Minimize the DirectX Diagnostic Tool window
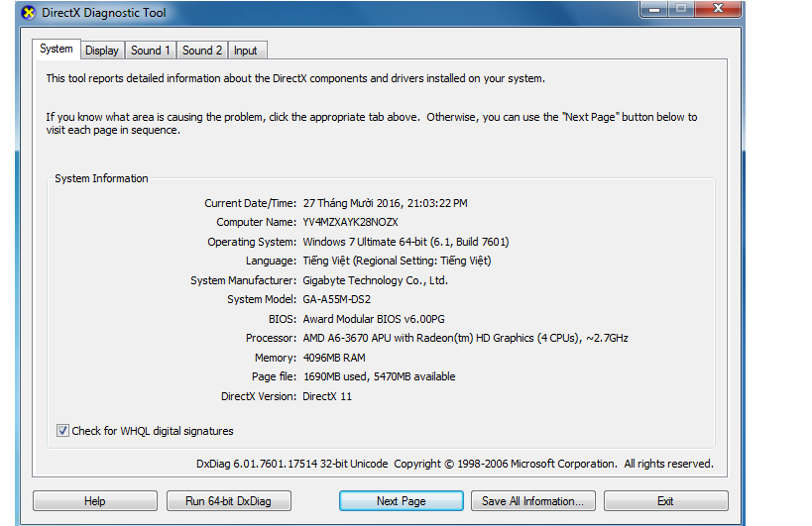Screen dimensions: 812x526 point(654,9)
